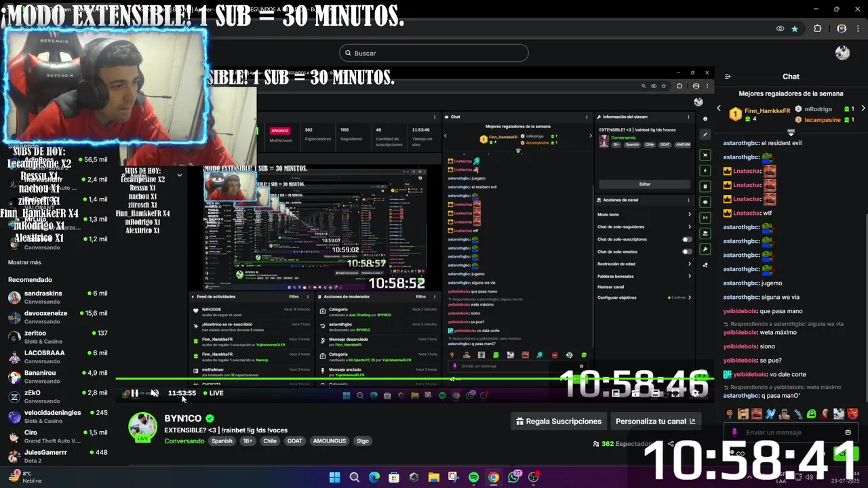Image resolution: width=868 pixels, height=488 pixels.
Task: Open player settings gear icon
Action: [695, 392]
